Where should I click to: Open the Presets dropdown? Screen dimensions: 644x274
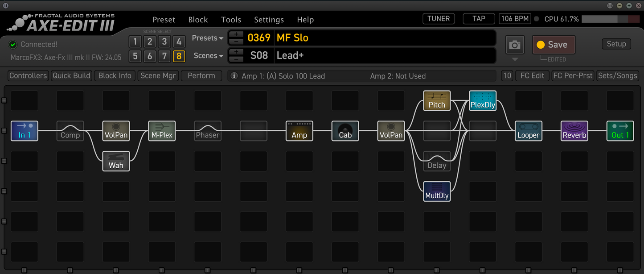coord(207,38)
